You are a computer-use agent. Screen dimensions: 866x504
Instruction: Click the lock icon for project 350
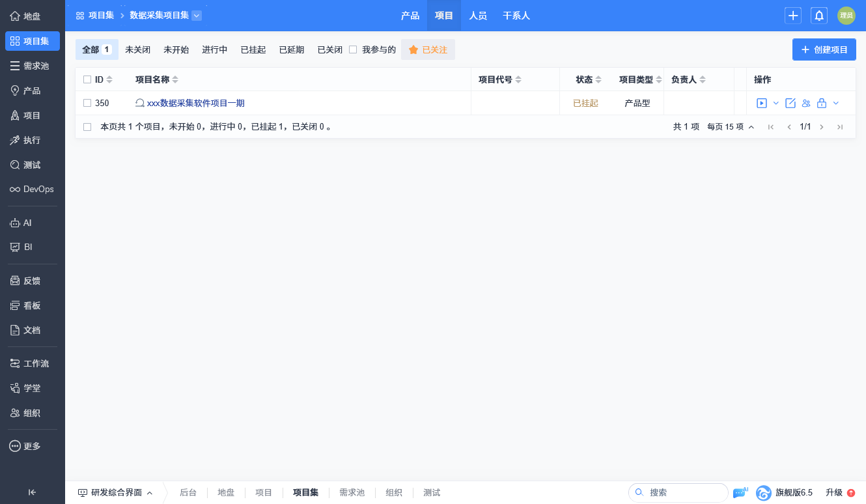[x=822, y=103]
